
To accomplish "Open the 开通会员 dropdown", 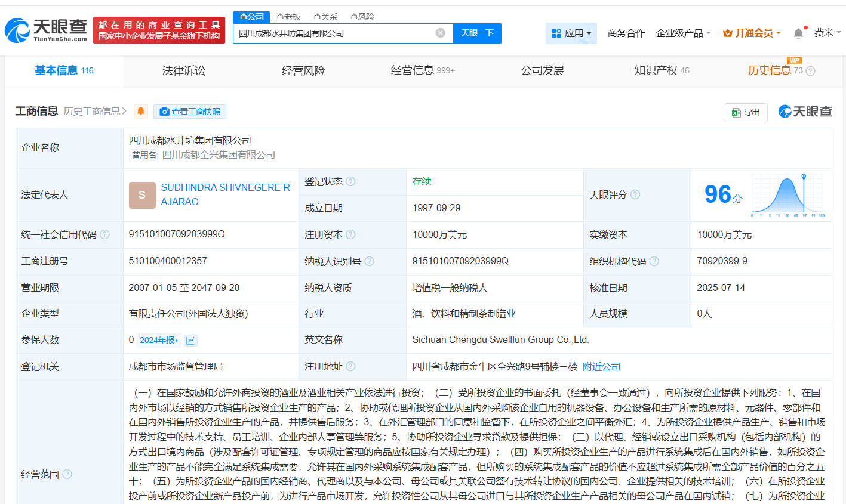I will pyautogui.click(x=752, y=33).
